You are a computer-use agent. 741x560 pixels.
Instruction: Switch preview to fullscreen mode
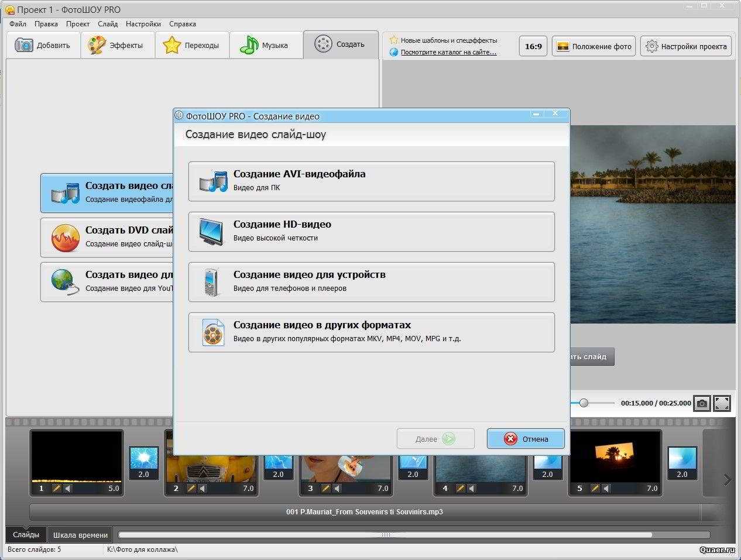point(722,403)
